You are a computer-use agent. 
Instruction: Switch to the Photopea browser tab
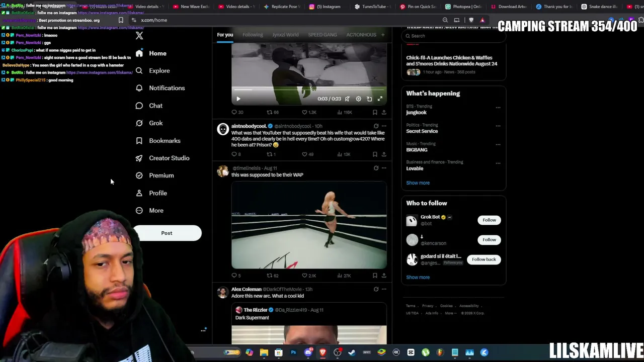pos(463,7)
